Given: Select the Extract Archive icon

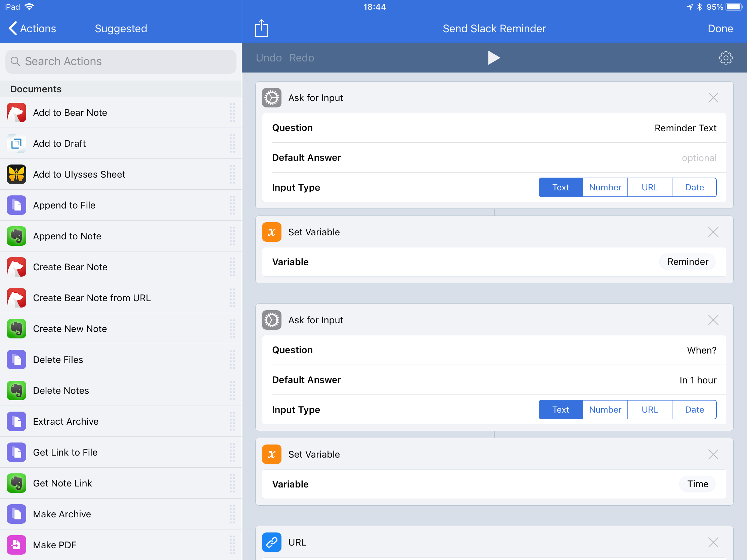Looking at the screenshot, I should point(16,421).
